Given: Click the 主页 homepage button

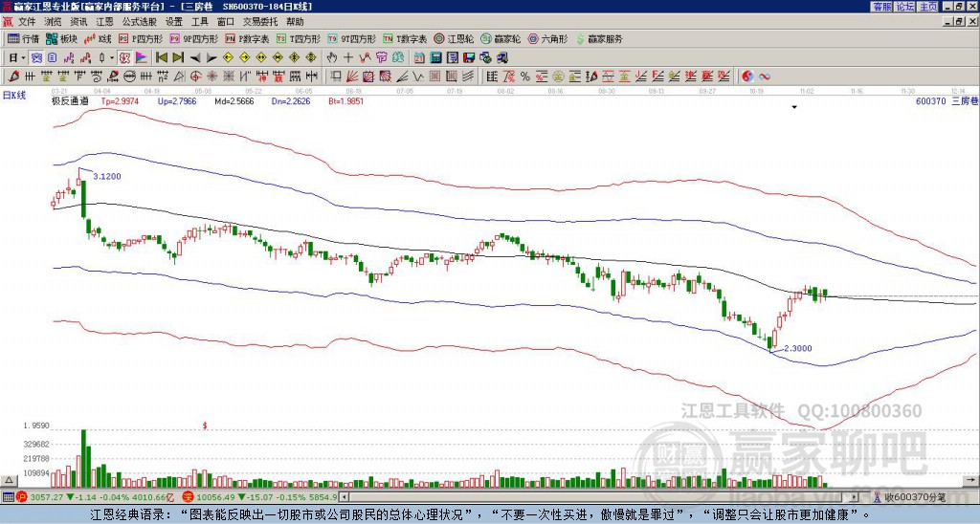Looking at the screenshot, I should click(x=928, y=7).
